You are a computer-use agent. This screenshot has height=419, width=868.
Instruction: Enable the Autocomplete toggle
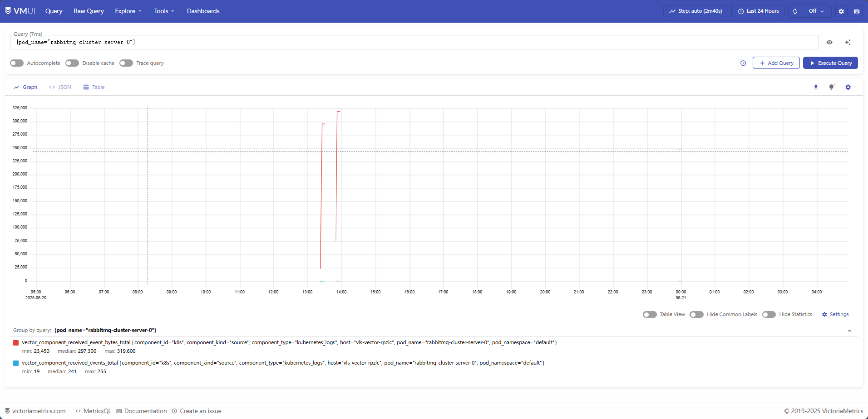[16, 63]
